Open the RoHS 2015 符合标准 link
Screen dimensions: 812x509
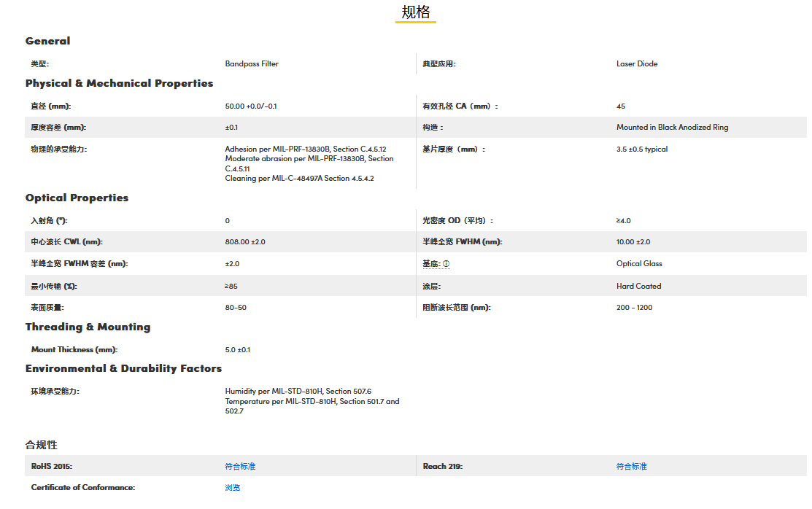pyautogui.click(x=240, y=467)
